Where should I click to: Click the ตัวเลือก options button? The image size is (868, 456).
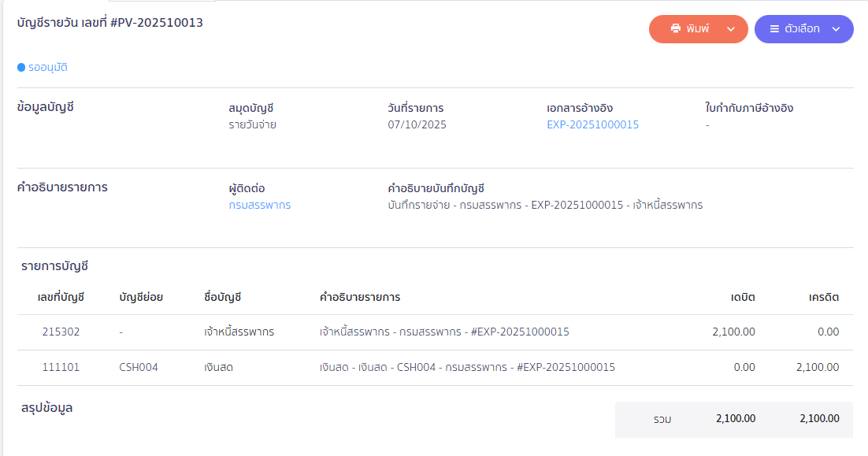coord(799,28)
